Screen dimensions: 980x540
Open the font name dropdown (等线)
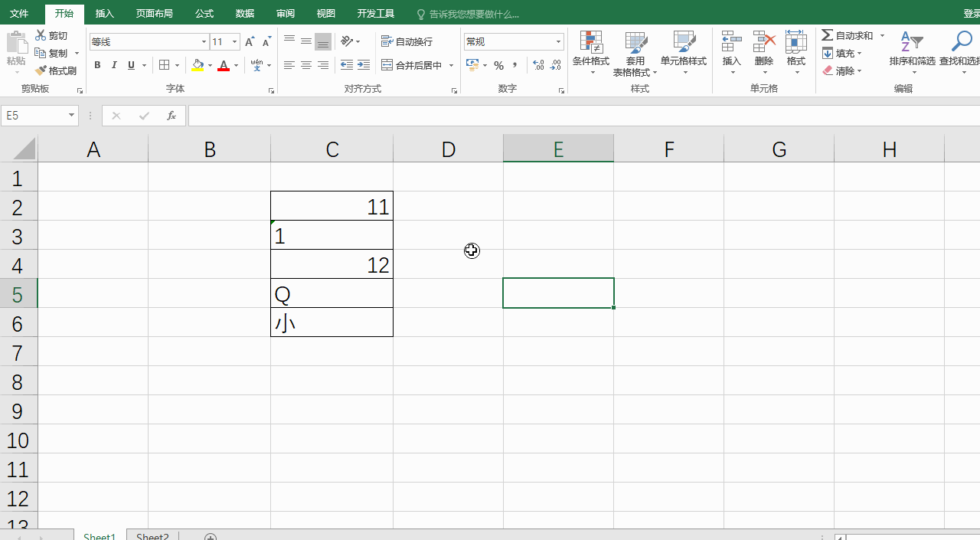(204, 42)
